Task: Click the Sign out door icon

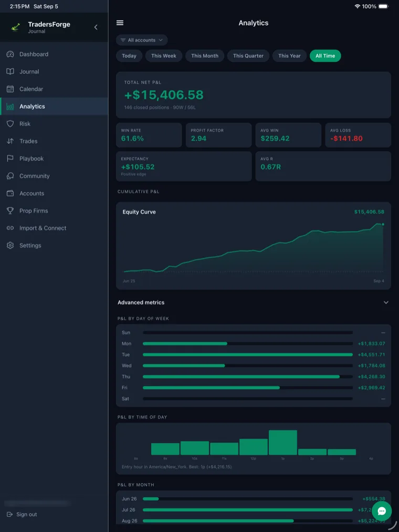Action: 9,514
